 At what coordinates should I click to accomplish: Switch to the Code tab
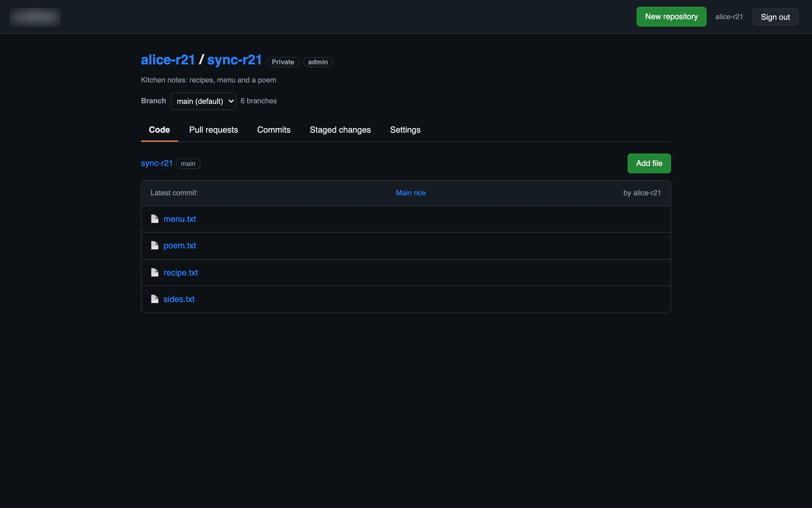[x=159, y=130]
